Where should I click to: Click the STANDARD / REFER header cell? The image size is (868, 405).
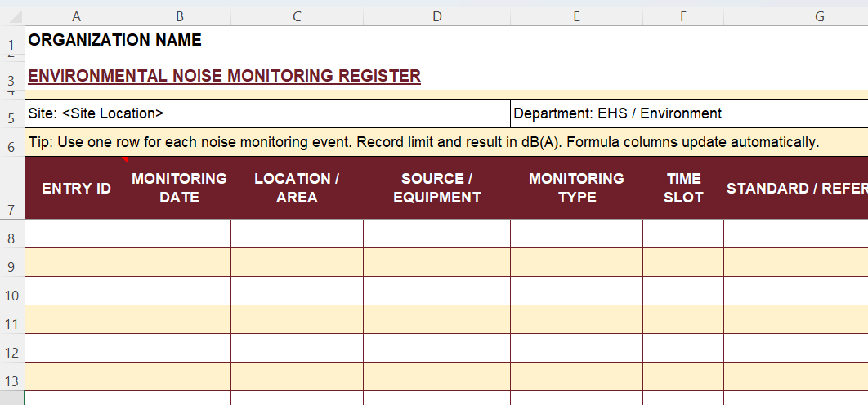pyautogui.click(x=795, y=189)
